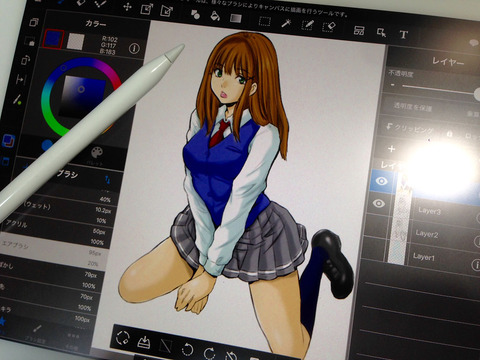This screenshot has height=360, width=480.
Task: Select the Operation cursor tool
Action: click(381, 32)
